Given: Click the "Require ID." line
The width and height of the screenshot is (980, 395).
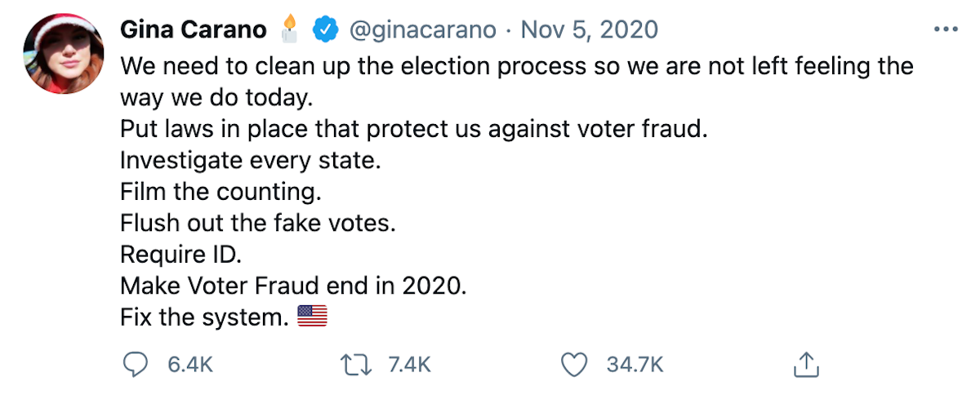Looking at the screenshot, I should coord(181,255).
